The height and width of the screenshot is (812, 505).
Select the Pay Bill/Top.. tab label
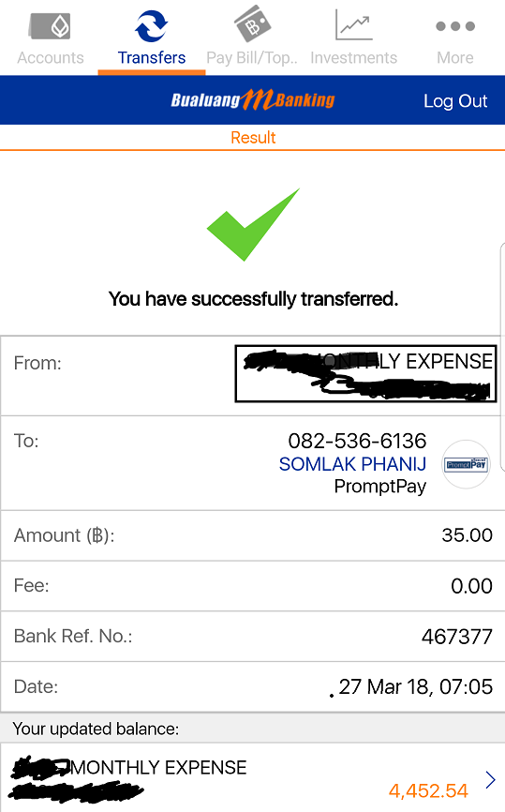click(252, 57)
